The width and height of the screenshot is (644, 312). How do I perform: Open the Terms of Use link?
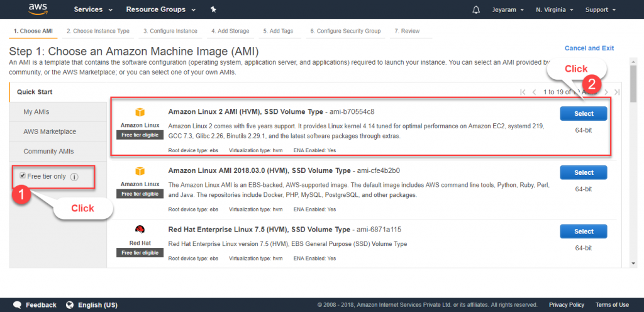pos(612,305)
